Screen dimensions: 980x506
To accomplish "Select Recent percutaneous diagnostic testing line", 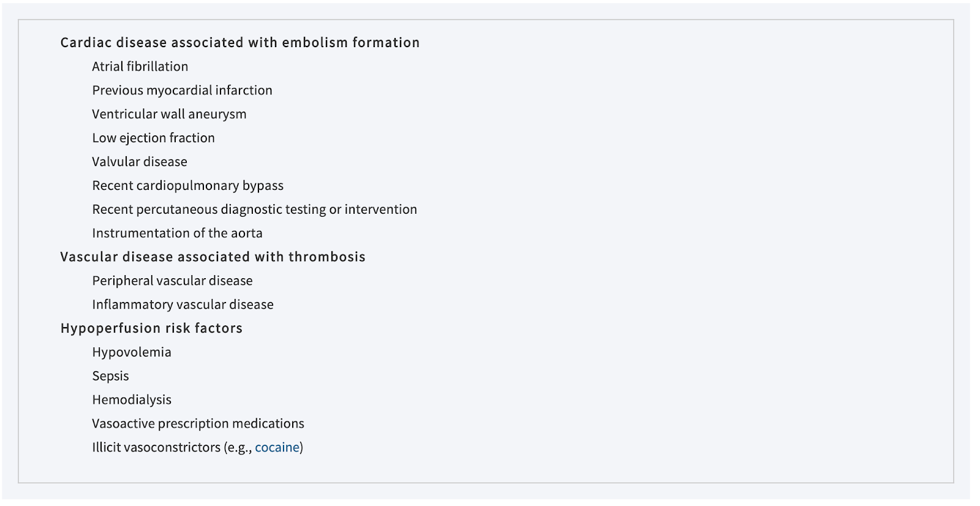I will [x=254, y=210].
